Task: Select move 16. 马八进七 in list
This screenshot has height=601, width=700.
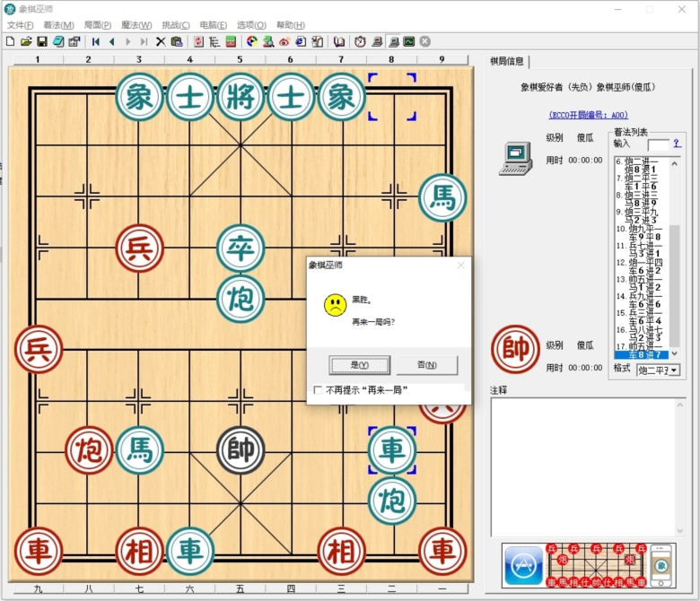Action: coord(641,330)
